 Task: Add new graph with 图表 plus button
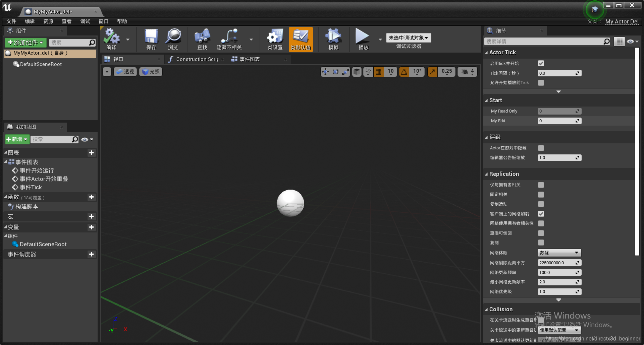91,153
